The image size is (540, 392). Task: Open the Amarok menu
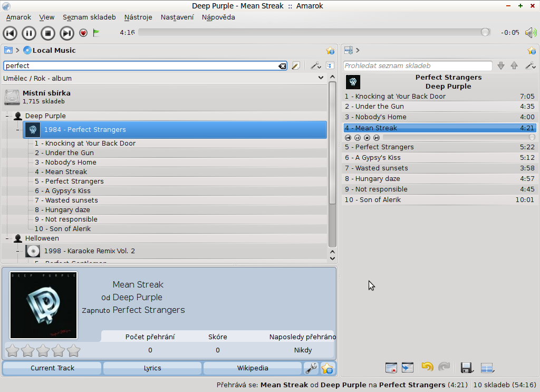coord(18,17)
